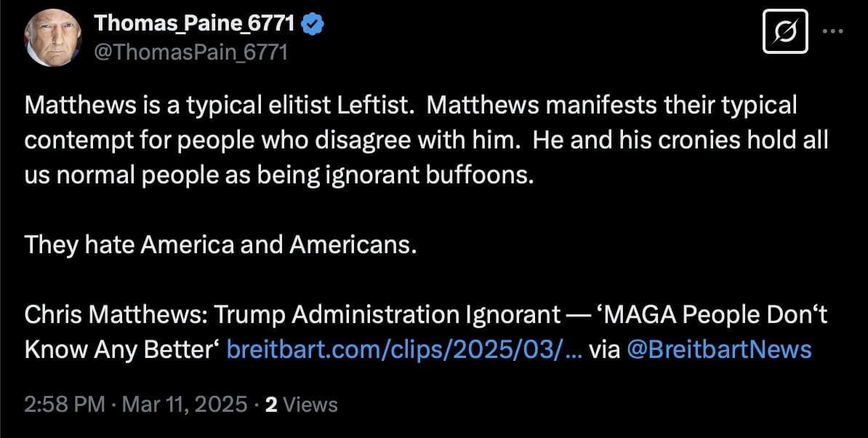Open the @BreitbartNews mention
Image resolution: width=868 pixels, height=438 pixels.
click(718, 349)
